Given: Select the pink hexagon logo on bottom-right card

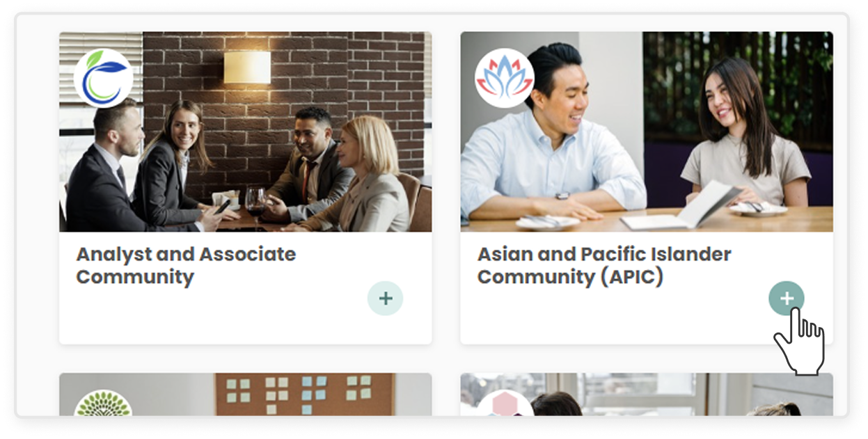Looking at the screenshot, I should point(504,404).
